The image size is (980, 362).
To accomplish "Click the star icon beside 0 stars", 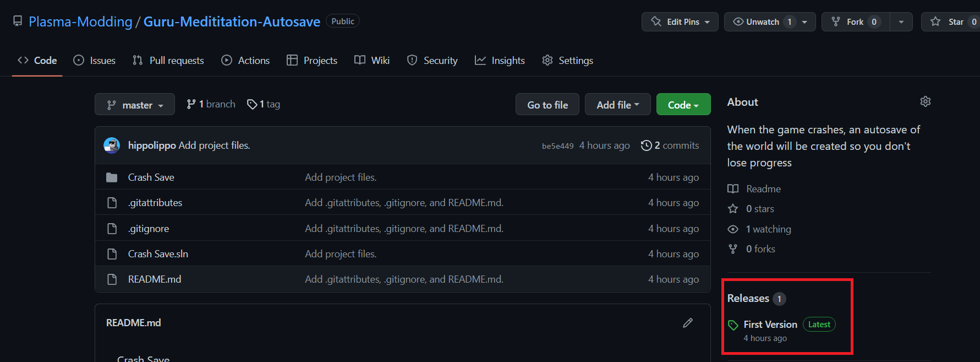I will click(x=733, y=209).
